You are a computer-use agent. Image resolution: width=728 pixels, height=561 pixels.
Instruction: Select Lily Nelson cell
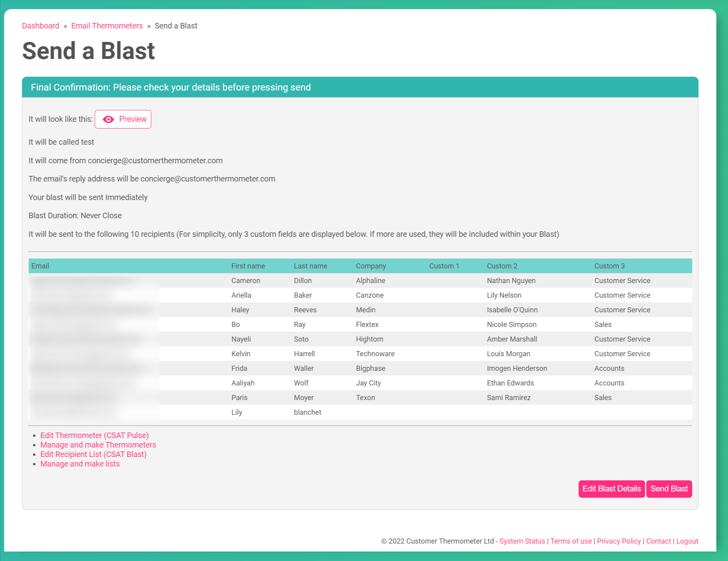[x=504, y=295]
